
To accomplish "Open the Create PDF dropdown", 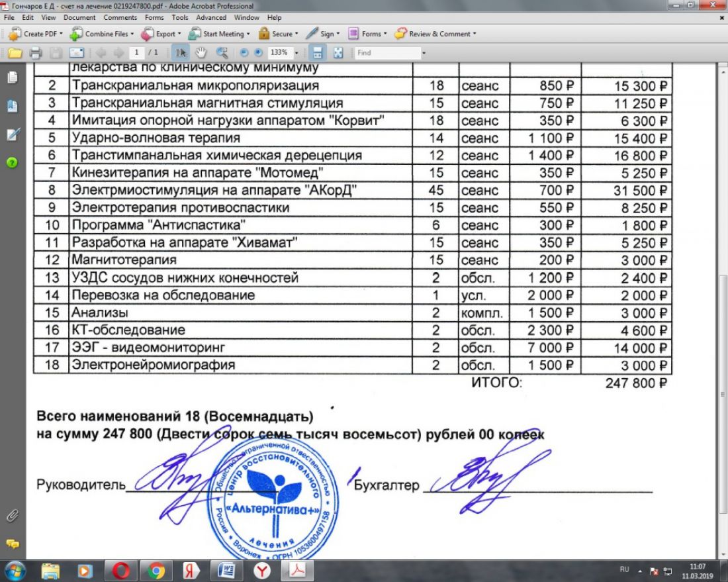I will 36,34.
